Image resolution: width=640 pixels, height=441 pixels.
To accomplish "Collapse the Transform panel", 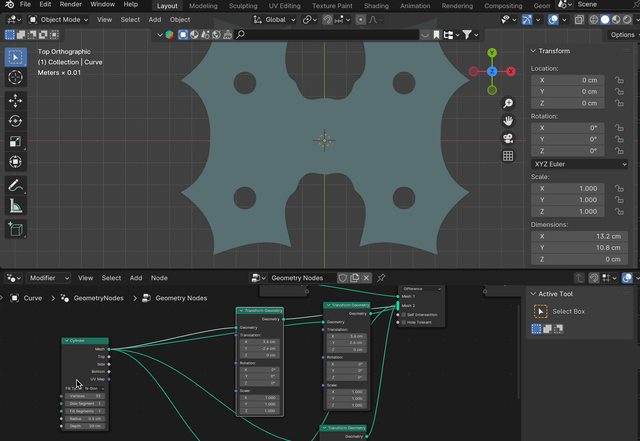I will (x=533, y=51).
